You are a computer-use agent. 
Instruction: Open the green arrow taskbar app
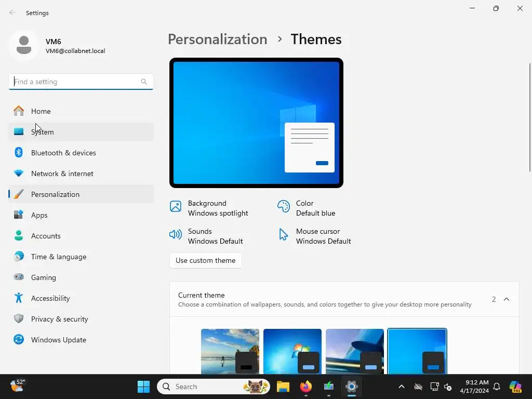[328, 387]
